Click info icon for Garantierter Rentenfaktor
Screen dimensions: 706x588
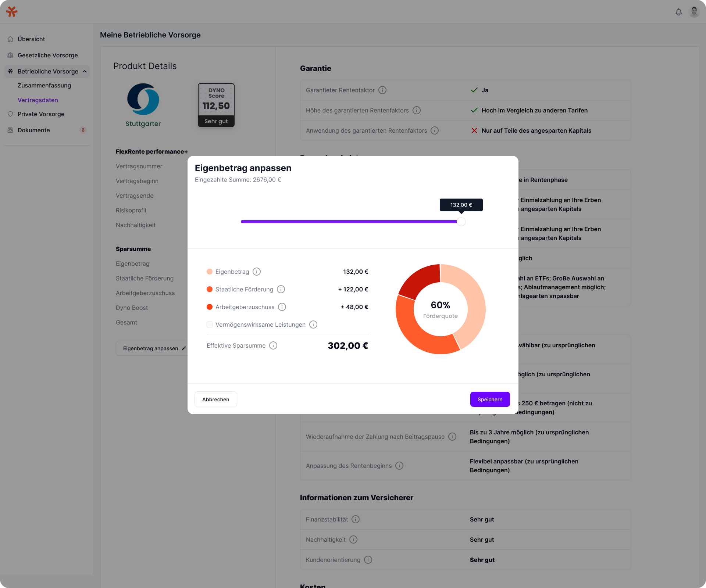coord(382,90)
